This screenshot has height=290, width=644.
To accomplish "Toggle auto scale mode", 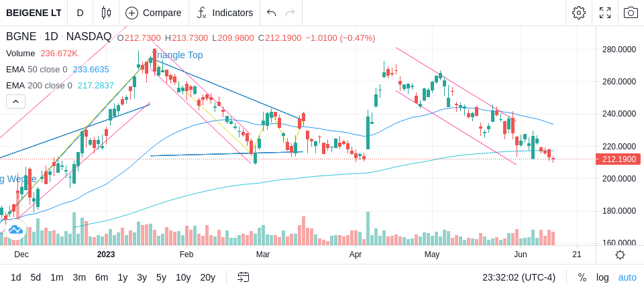I will tap(627, 278).
